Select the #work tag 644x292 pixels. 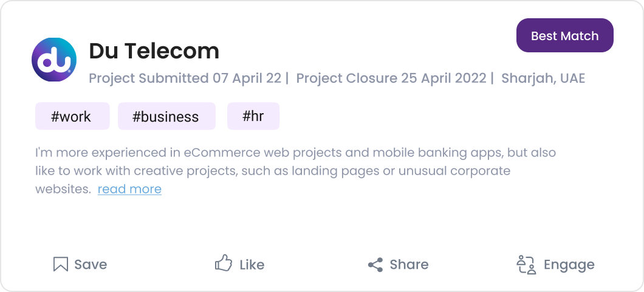(x=72, y=116)
